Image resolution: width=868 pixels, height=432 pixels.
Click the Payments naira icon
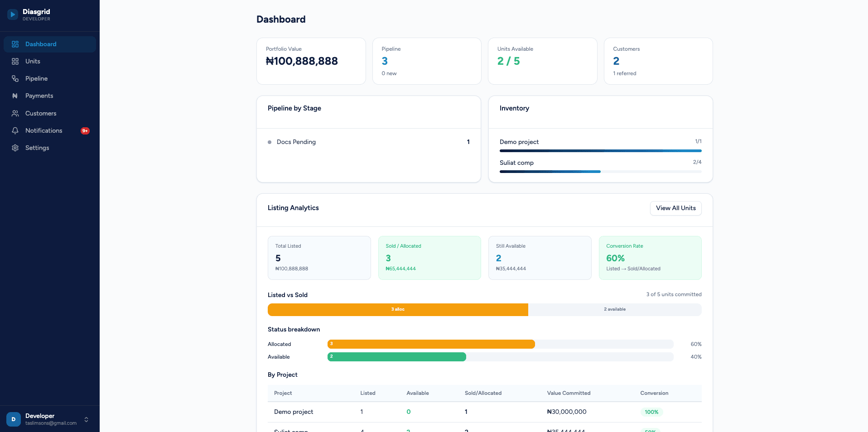[15, 96]
